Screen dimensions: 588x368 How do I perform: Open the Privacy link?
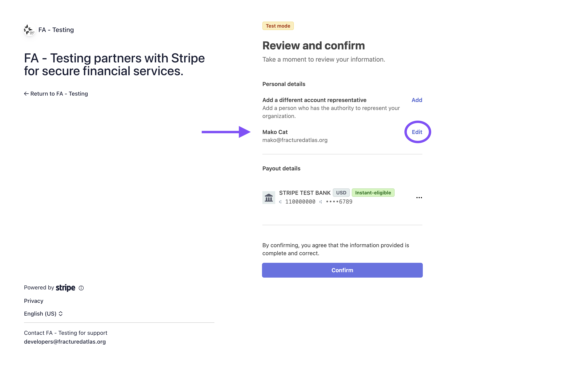tap(34, 301)
